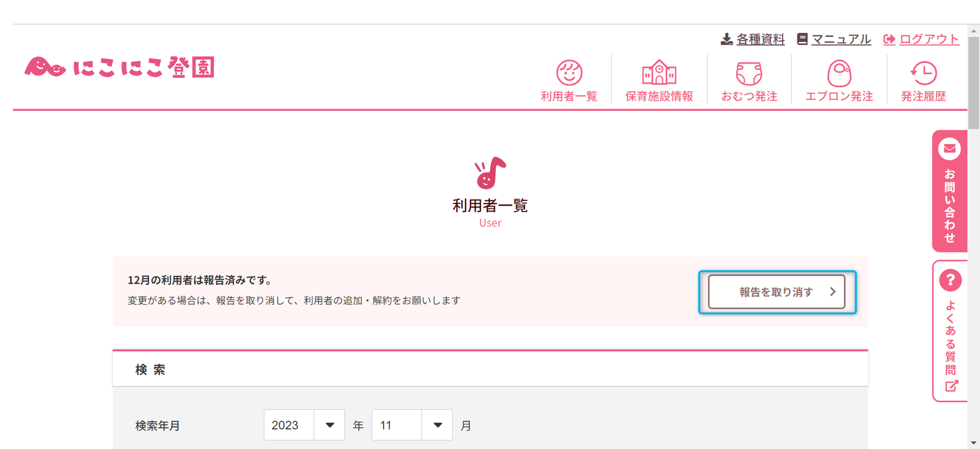Viewport: 980px width, 449px height.
Task: Click the にこにこ登園 logo
Action: pyautogui.click(x=120, y=67)
